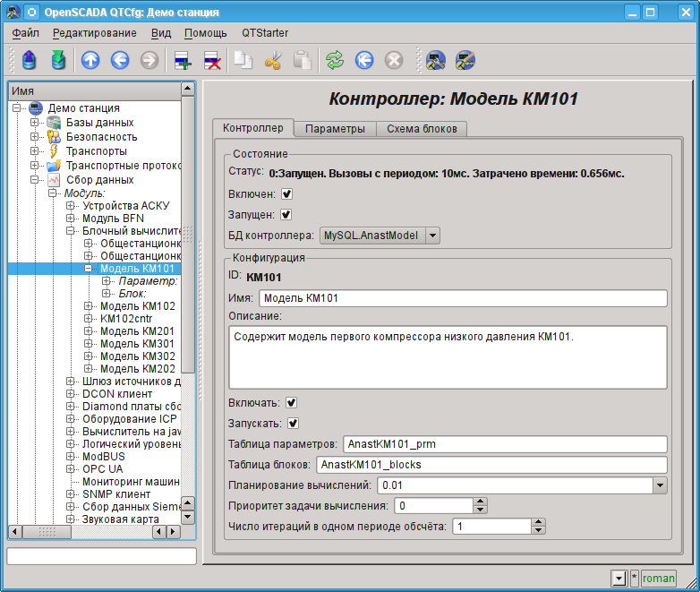Click the load from database icon

pyautogui.click(x=29, y=60)
